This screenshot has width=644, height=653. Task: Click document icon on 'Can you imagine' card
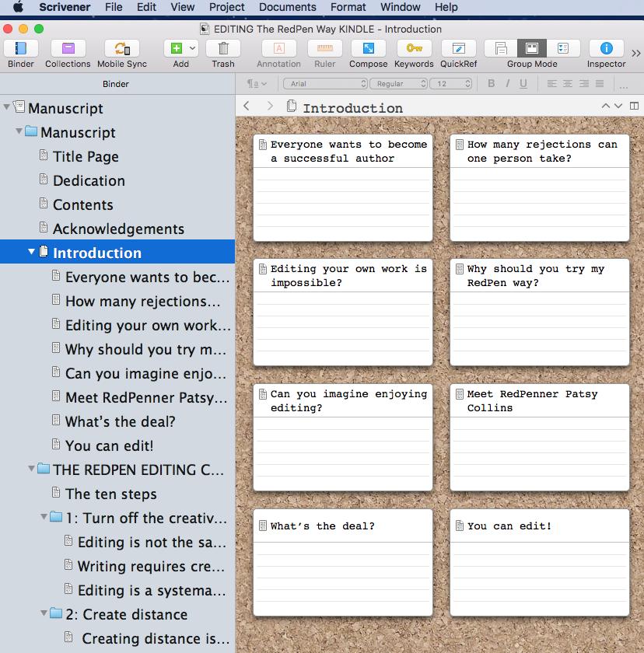(263, 394)
